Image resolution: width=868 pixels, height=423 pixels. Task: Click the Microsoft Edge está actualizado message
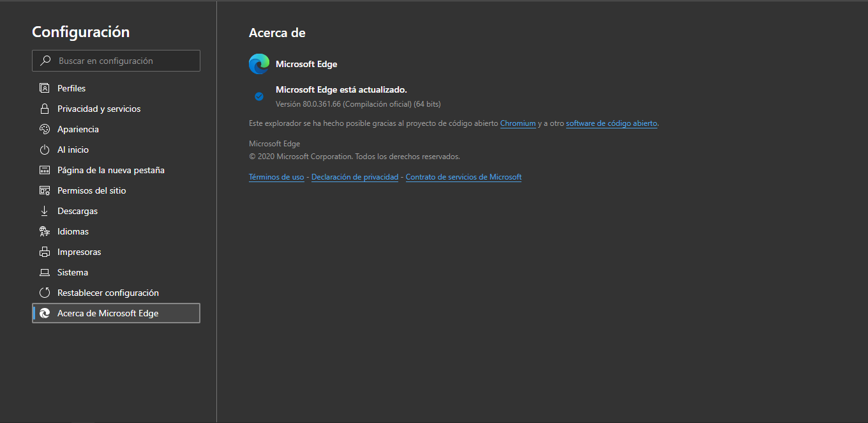341,89
